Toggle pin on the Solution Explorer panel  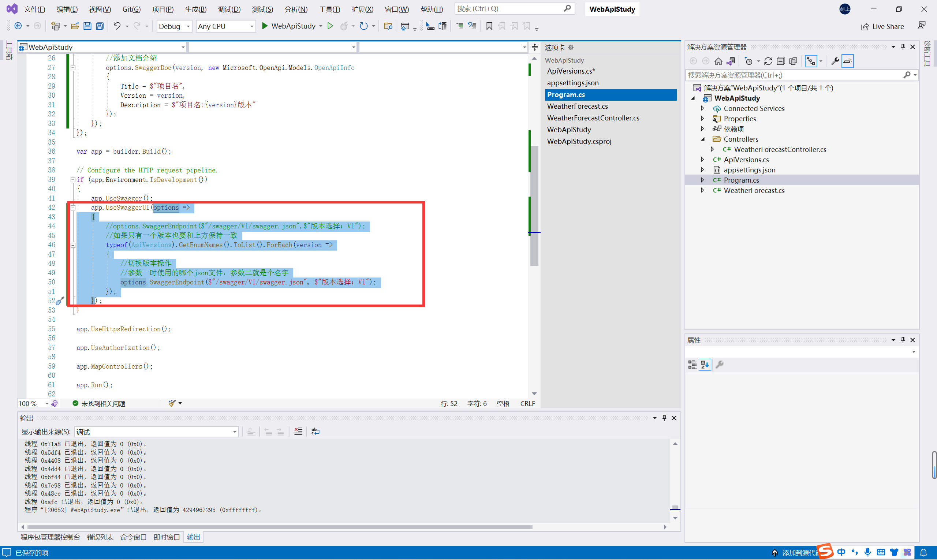pos(903,47)
